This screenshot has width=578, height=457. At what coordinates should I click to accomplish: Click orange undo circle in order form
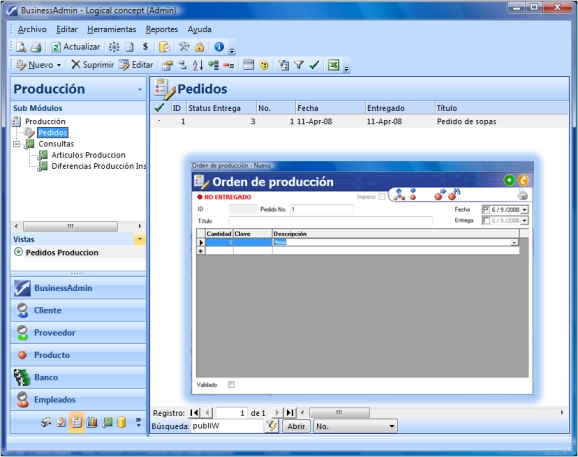(523, 180)
